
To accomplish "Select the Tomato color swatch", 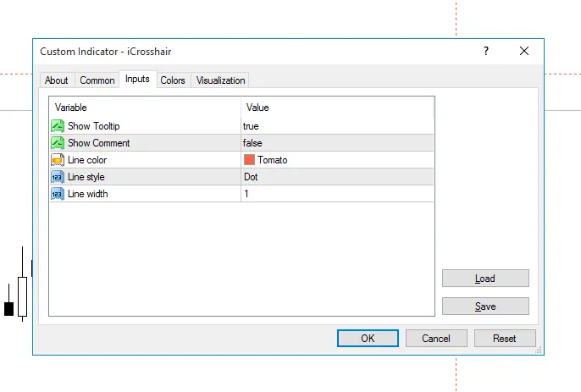I will [249, 160].
